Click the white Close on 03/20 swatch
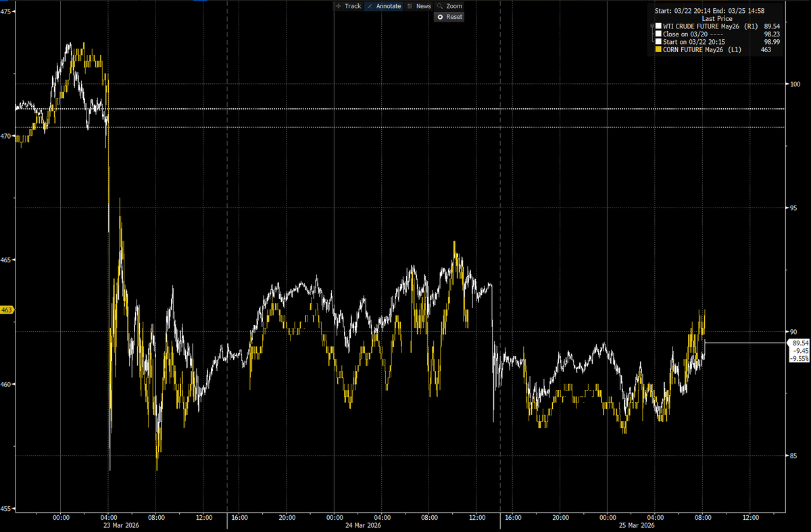This screenshot has width=811, height=532. coord(658,34)
